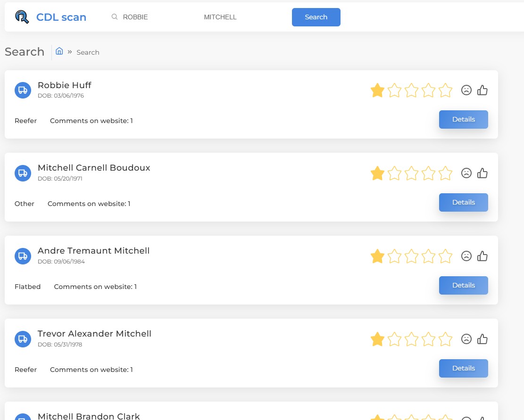Click the truck icon beside Robbie Huff
Screen dimensions: 524x420
(23, 90)
